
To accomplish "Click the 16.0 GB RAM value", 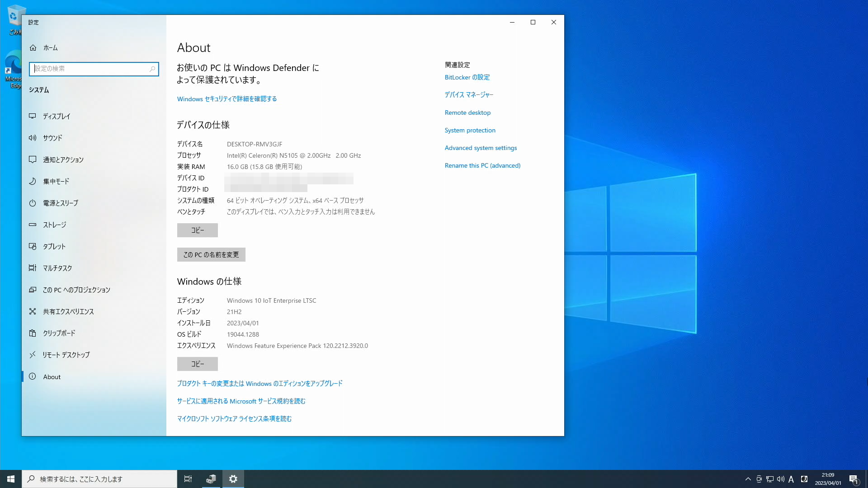I will pos(264,167).
